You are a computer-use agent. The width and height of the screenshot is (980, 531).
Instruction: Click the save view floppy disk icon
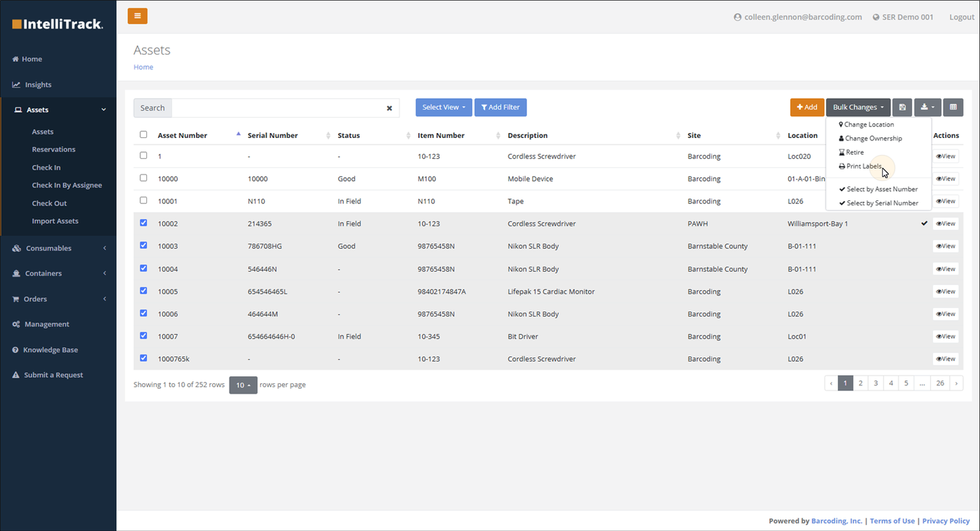pyautogui.click(x=902, y=107)
